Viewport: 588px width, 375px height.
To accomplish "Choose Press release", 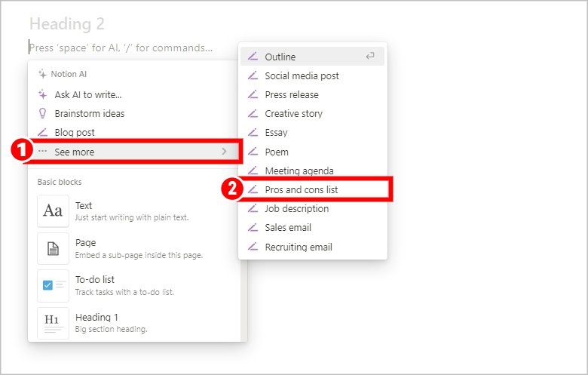I will pos(312,94).
